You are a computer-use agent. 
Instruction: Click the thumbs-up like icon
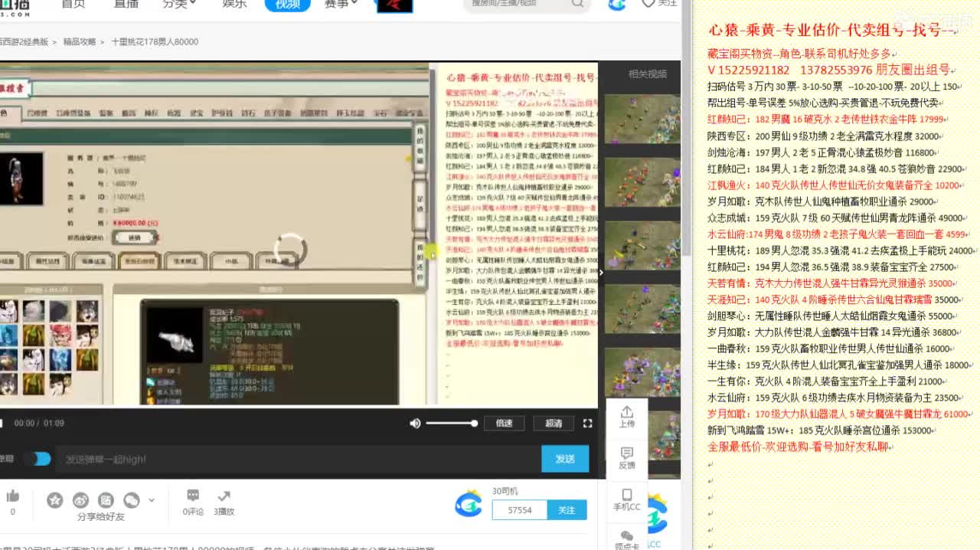(x=12, y=496)
